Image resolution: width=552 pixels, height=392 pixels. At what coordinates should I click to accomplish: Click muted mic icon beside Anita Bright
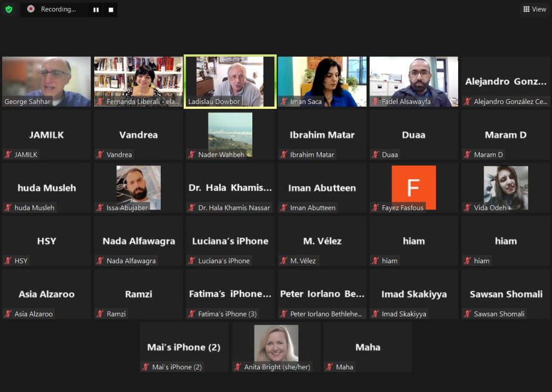238,367
